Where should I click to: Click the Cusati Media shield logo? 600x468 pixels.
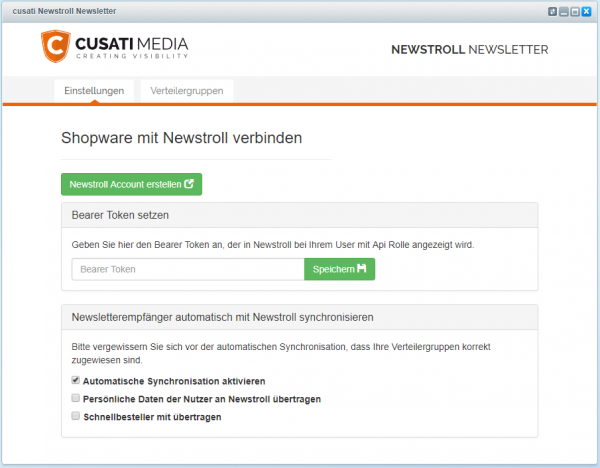56,46
